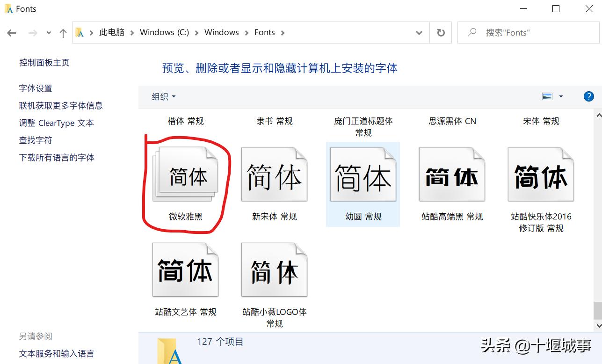Select the 站酷高端黑 常规 font icon
602x364 pixels.
coord(452,175)
